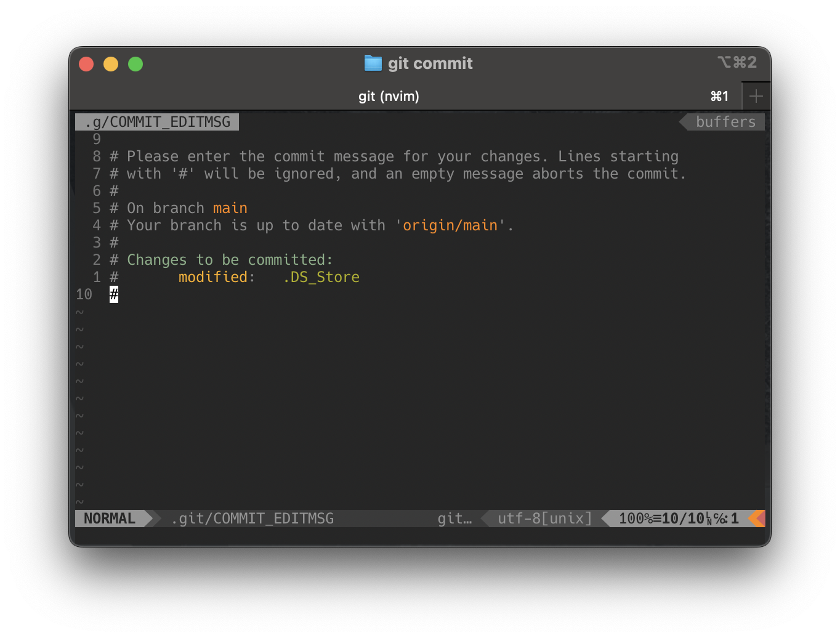This screenshot has height=638, width=840.
Task: Click the buffers indicator at top right
Action: [725, 121]
